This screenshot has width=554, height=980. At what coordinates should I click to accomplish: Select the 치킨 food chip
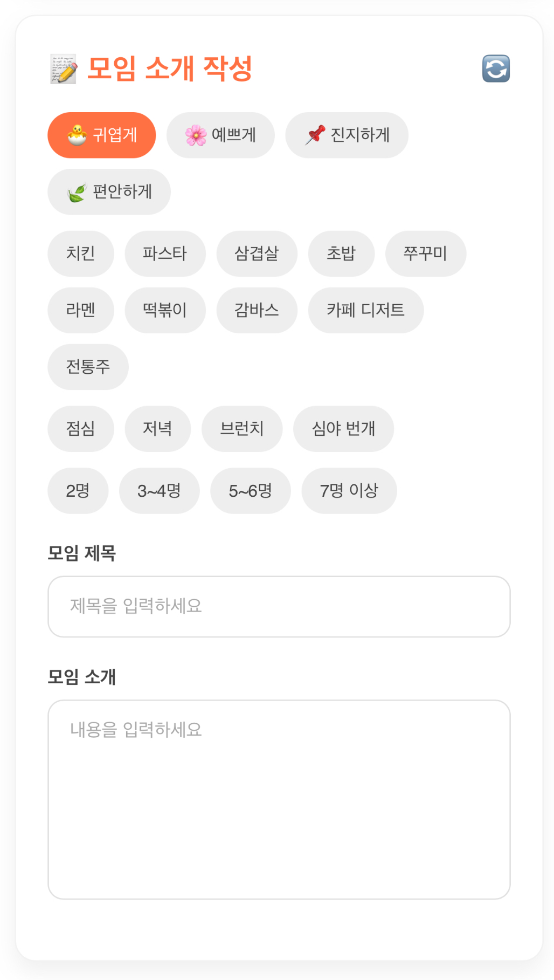pyautogui.click(x=81, y=253)
